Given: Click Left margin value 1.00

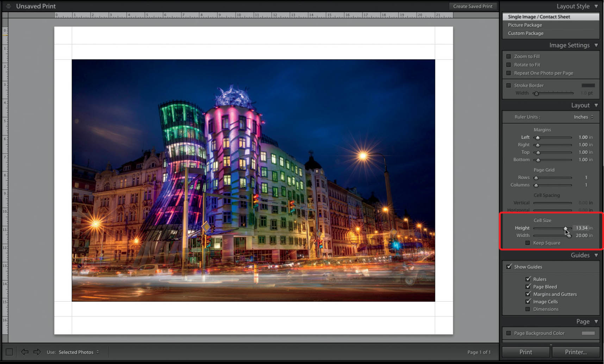Looking at the screenshot, I should [x=583, y=137].
